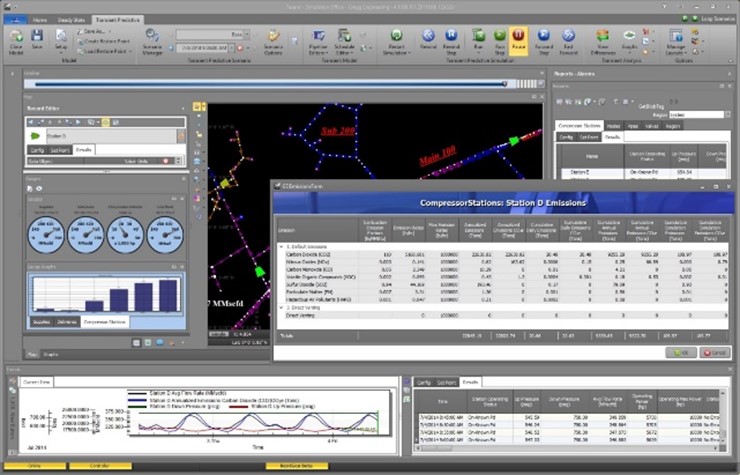
Task: Click the green compressor station symbol near Main 100
Action: [x=514, y=140]
